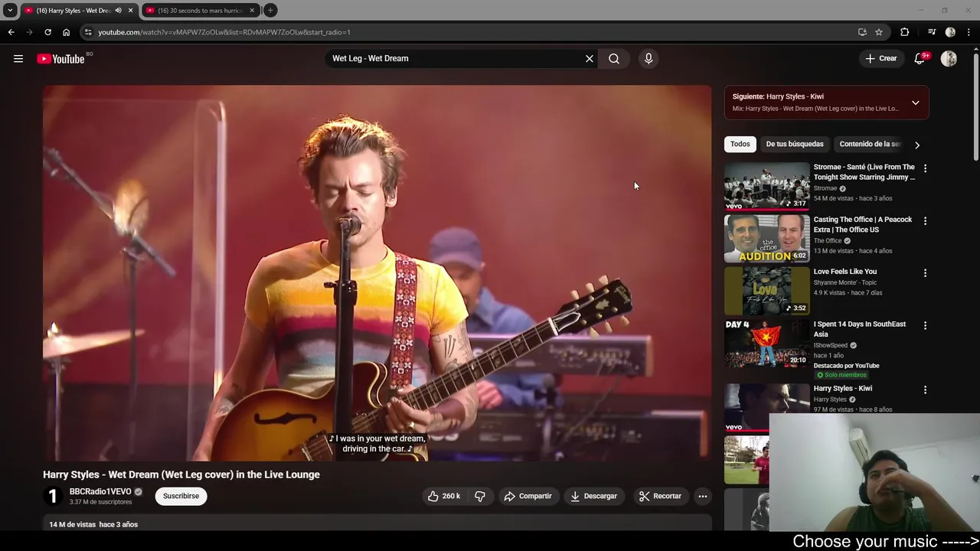Viewport: 980px width, 551px height.
Task: Open options for Love Feels Like You
Action: (925, 273)
